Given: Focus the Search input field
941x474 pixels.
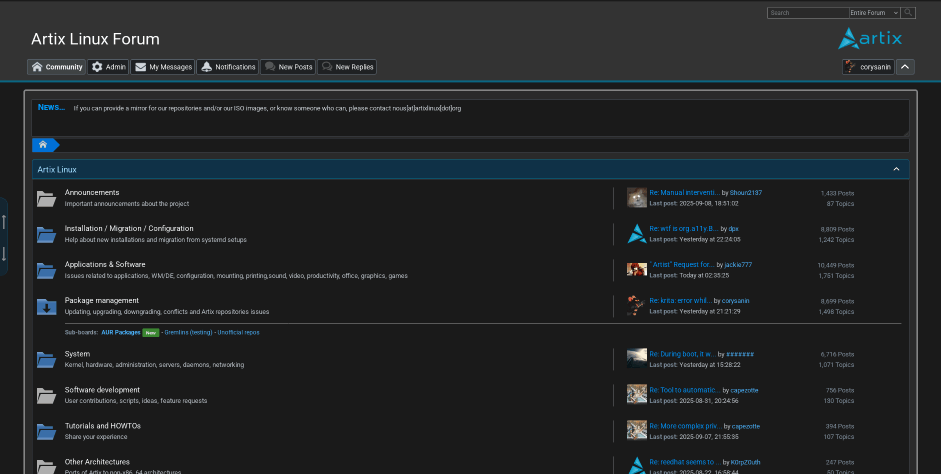Looking at the screenshot, I should pyautogui.click(x=808, y=13).
